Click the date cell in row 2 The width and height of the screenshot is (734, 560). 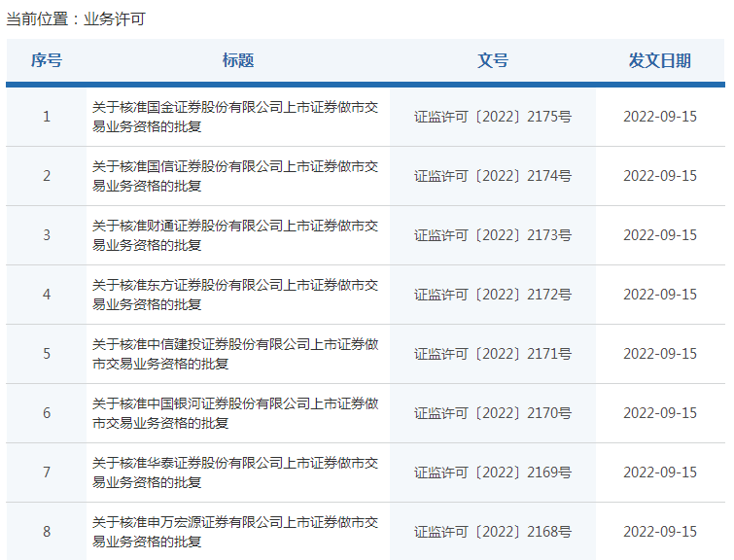coord(660,176)
